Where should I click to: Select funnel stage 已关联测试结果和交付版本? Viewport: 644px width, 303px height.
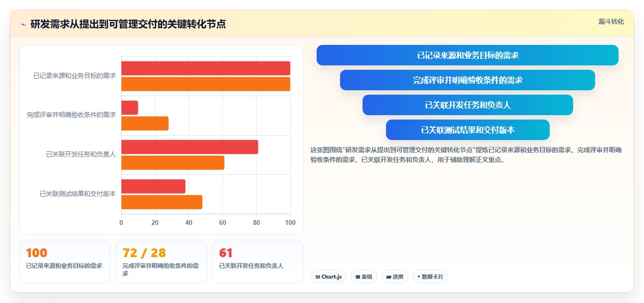pyautogui.click(x=468, y=130)
